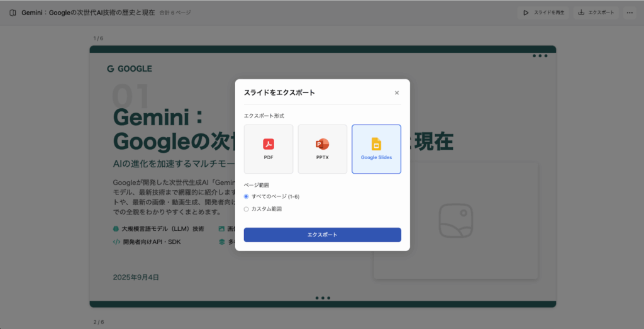Click the 大規模言語モデル brain icon
The image size is (644, 329).
(116, 229)
